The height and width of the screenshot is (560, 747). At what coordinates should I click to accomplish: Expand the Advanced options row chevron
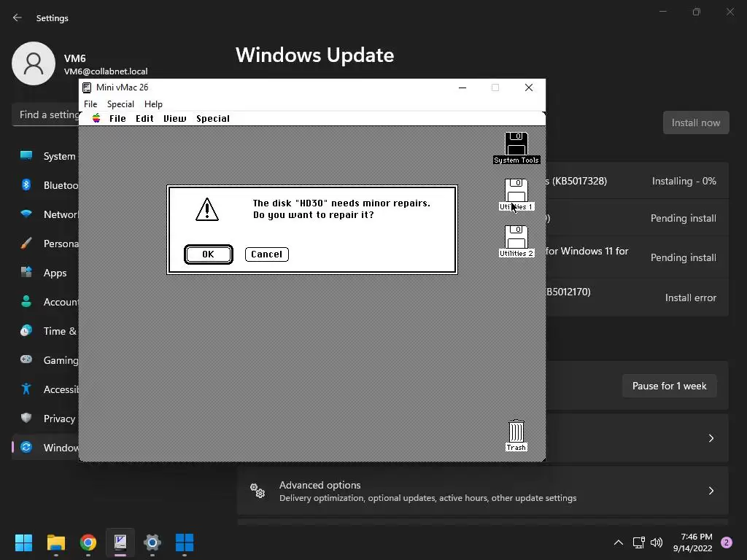click(x=711, y=491)
